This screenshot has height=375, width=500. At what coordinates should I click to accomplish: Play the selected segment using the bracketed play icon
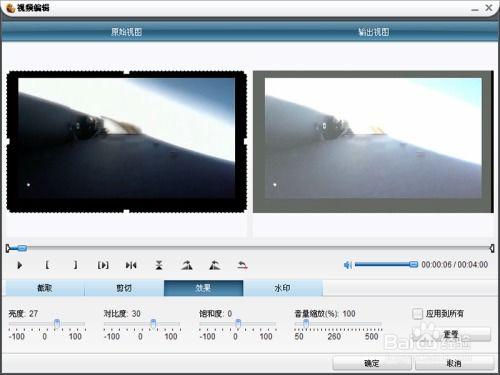coord(103,265)
